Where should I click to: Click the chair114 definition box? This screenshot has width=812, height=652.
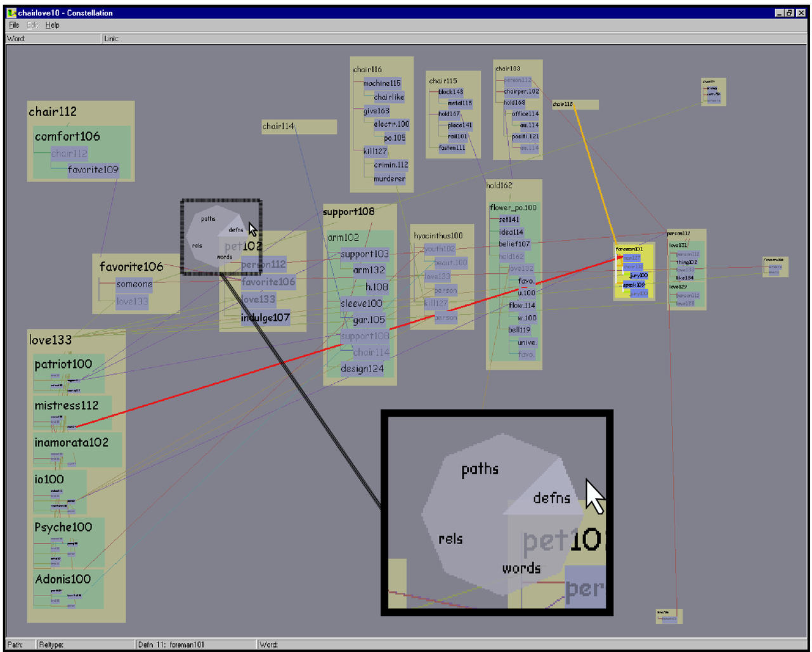pos(299,126)
